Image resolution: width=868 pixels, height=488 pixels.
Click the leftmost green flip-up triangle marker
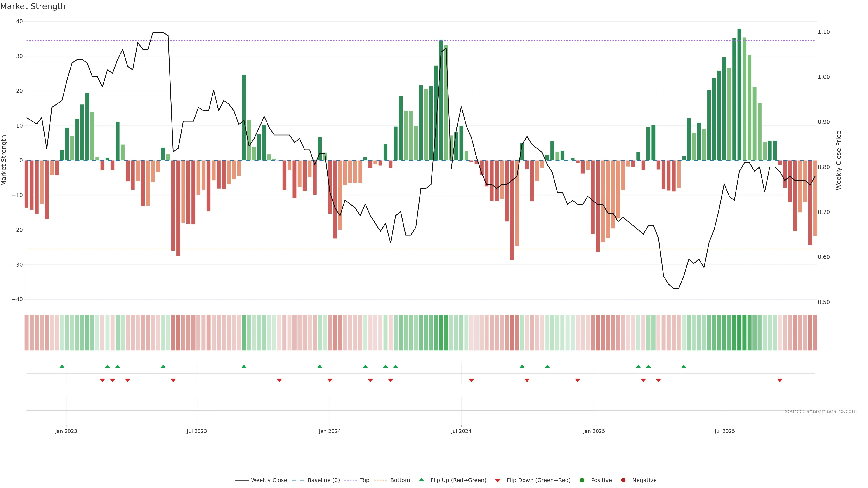62,366
